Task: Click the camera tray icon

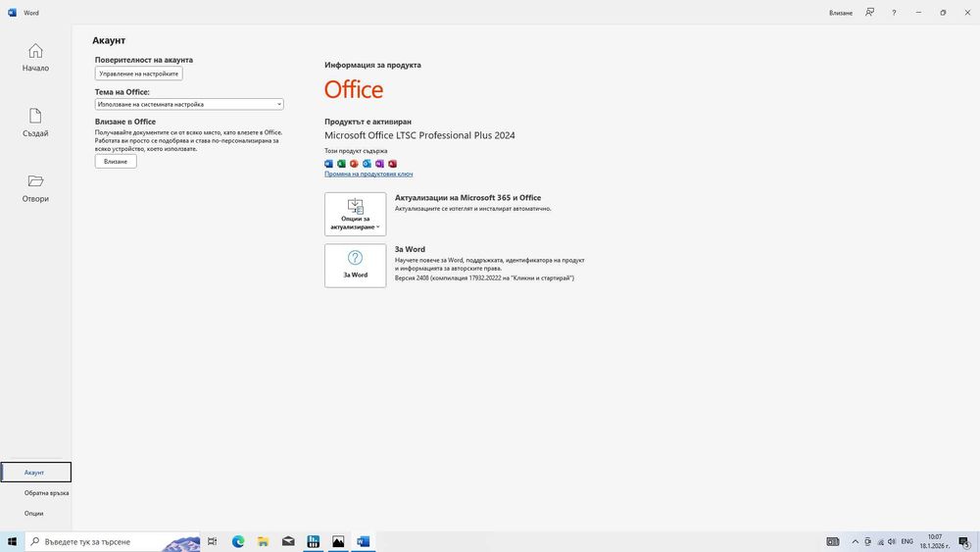Action: [x=867, y=541]
